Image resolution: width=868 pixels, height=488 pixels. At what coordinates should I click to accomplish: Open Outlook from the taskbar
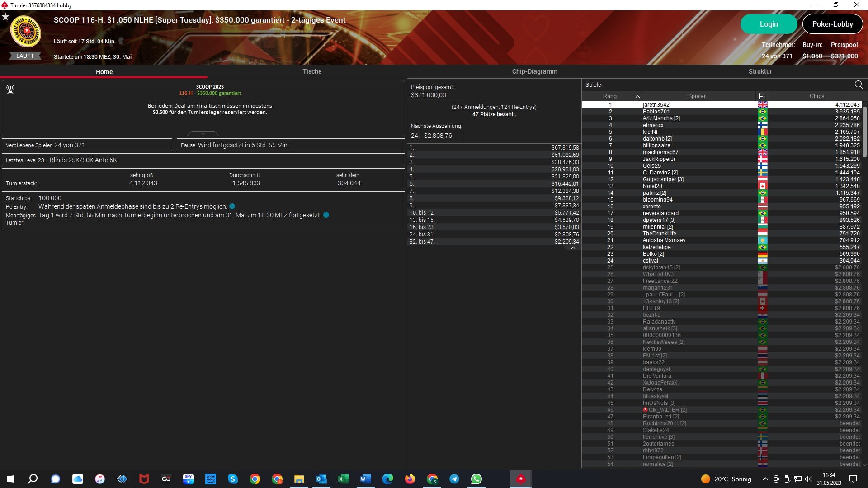point(321,479)
